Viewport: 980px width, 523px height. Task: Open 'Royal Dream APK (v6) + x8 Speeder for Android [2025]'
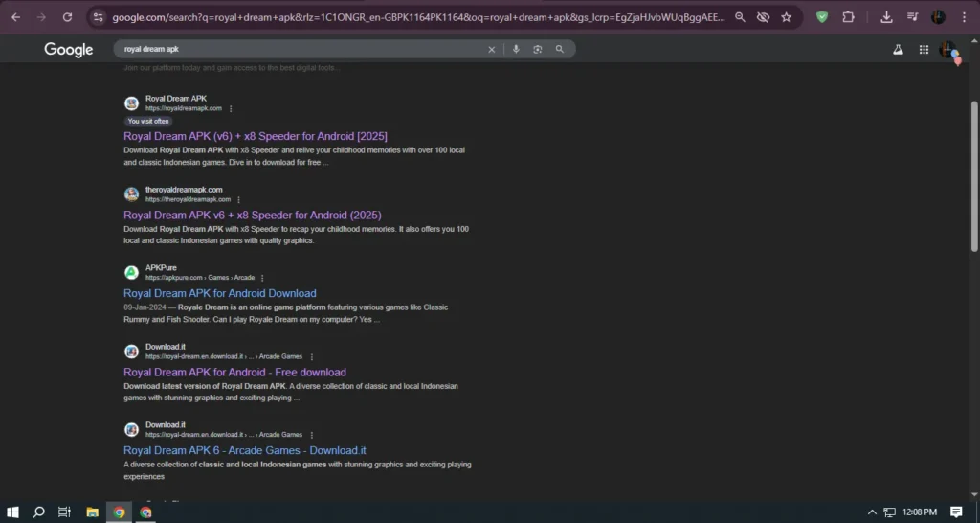pyautogui.click(x=255, y=136)
